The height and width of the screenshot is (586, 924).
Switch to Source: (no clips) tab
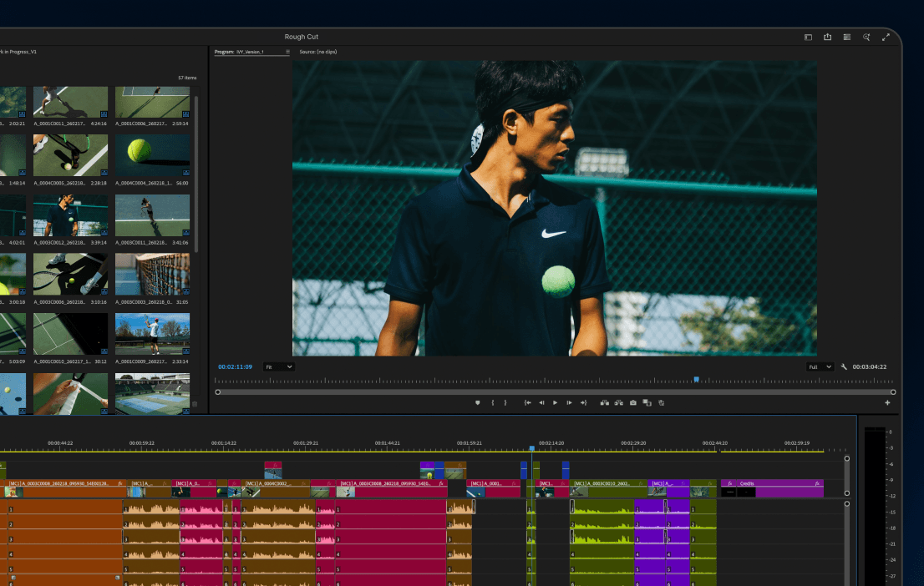[x=318, y=52]
